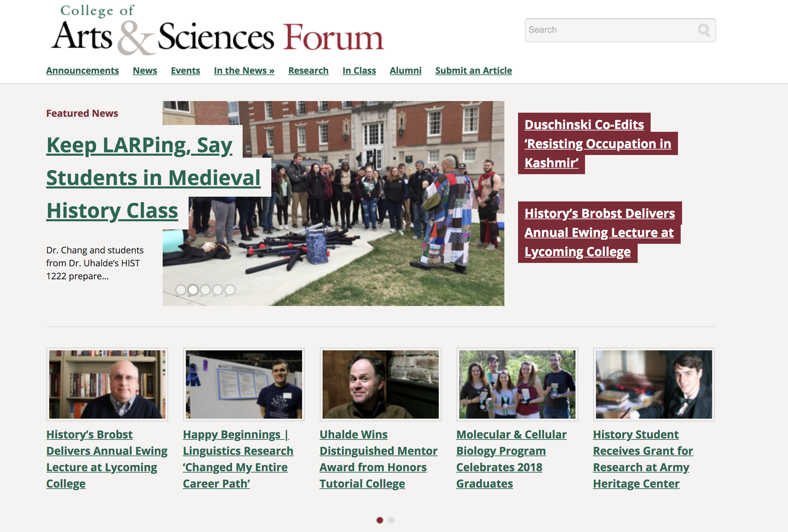Image resolution: width=788 pixels, height=532 pixels.
Task: Click the Biology graduates group photo thumbnail
Action: [517, 384]
